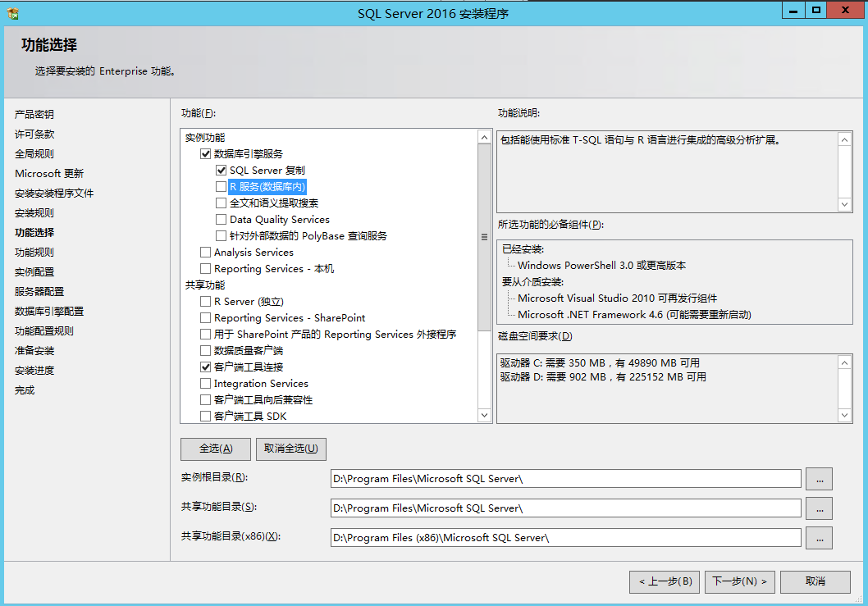868x606 pixels.
Task: Enable Reporting Services - 本机 checkbox
Action: click(205, 268)
